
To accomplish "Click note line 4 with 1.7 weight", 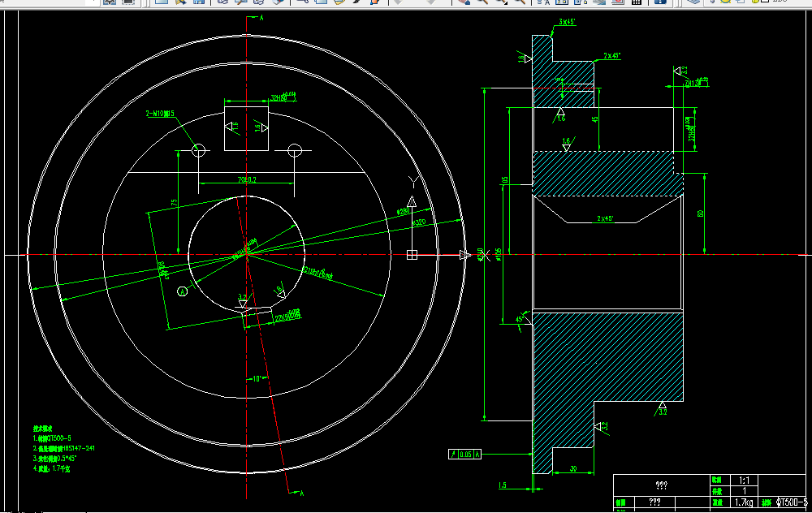I will [x=51, y=468].
